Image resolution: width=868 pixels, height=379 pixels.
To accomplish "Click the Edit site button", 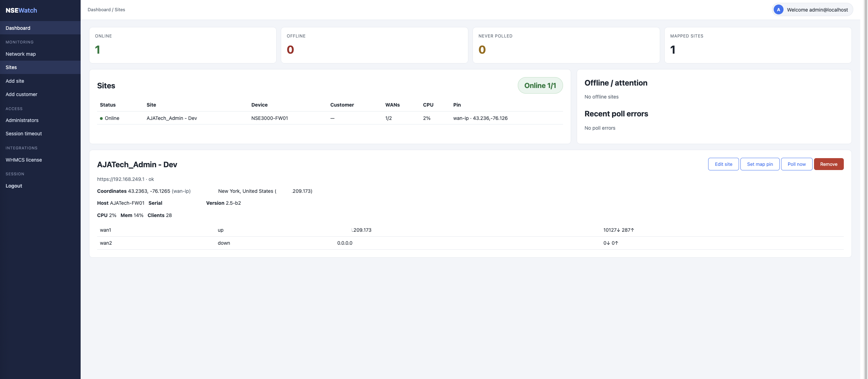I will click(x=723, y=164).
